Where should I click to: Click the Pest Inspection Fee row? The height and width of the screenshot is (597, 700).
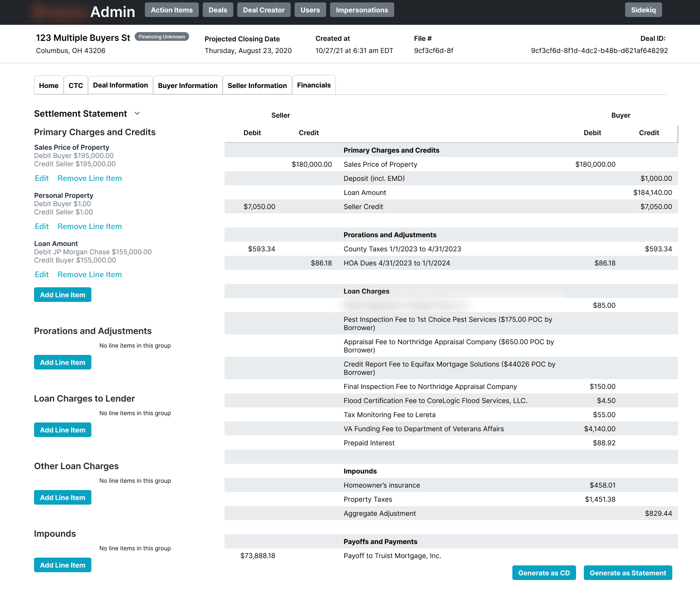(451, 323)
